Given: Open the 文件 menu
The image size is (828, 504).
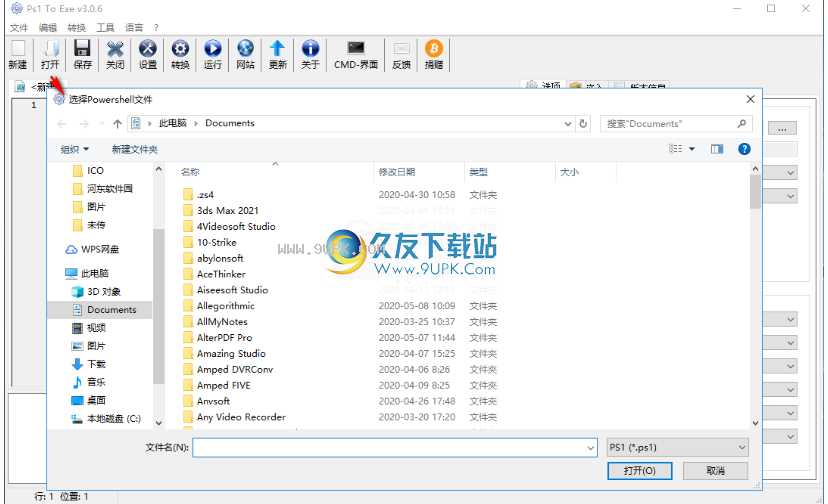Looking at the screenshot, I should click(19, 27).
